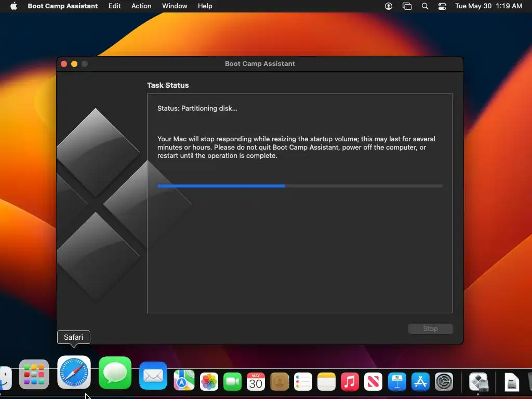
Task: Click Boot Camp Assistant icon in Dock
Action: [x=478, y=382]
